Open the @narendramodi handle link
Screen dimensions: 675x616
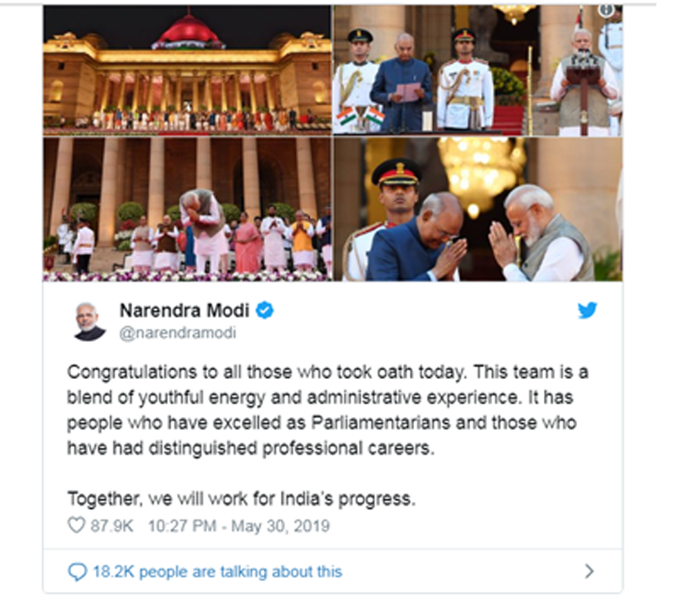(178, 333)
